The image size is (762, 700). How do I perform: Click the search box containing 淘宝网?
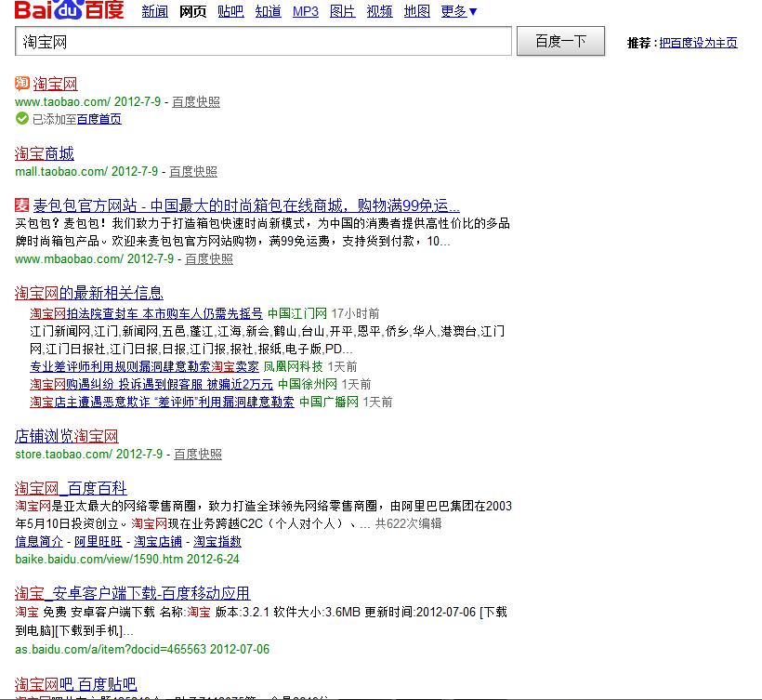pyautogui.click(x=263, y=42)
